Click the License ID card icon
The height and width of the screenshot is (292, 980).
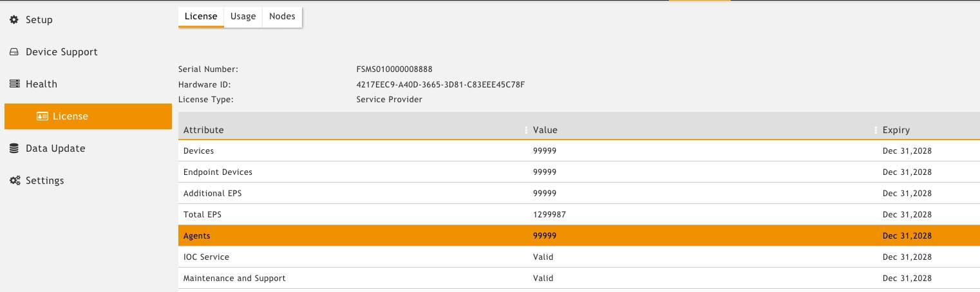pyautogui.click(x=42, y=116)
